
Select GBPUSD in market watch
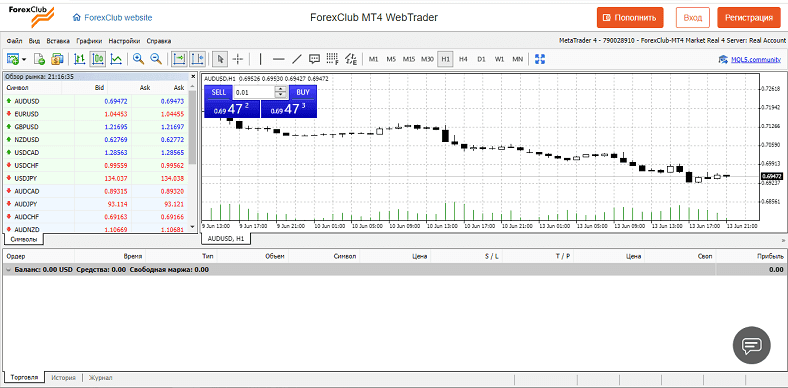(95, 127)
